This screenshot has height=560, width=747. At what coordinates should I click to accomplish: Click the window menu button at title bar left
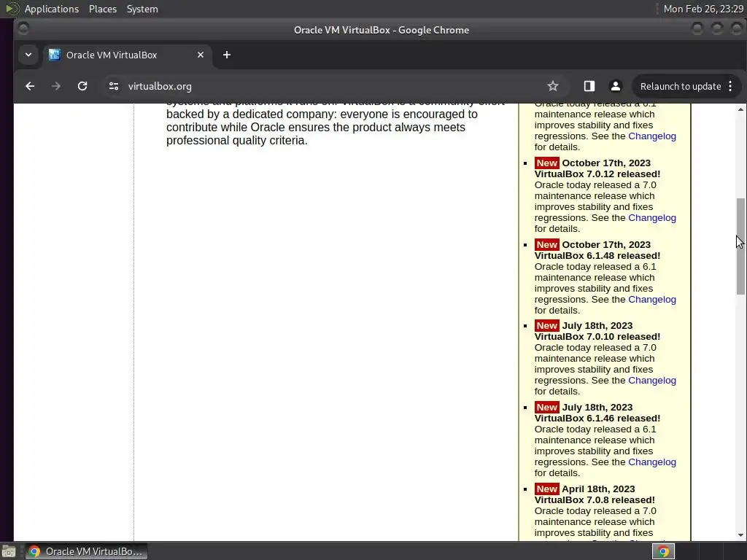pyautogui.click(x=23, y=29)
